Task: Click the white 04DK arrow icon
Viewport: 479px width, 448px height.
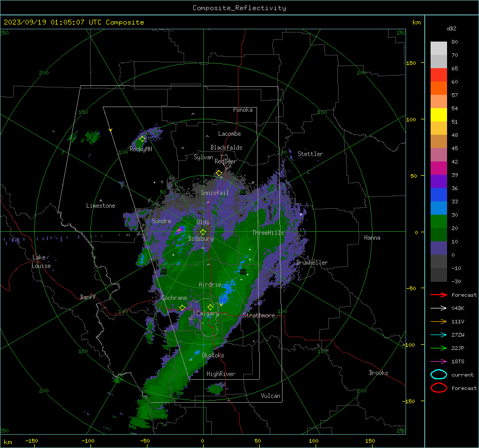Action: pos(439,308)
